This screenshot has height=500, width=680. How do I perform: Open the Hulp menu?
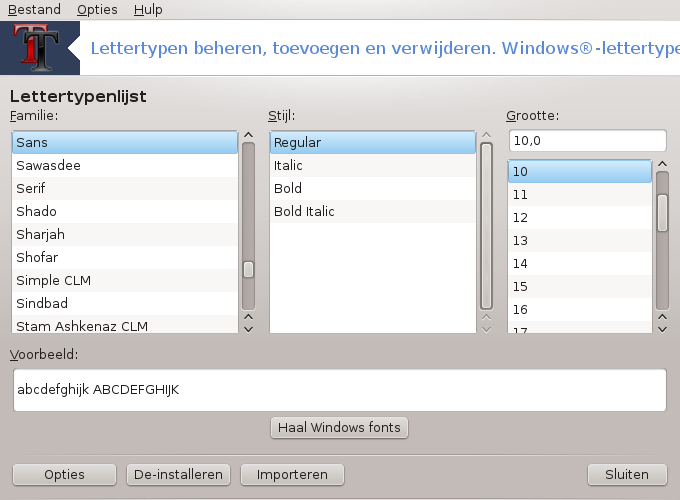point(148,10)
